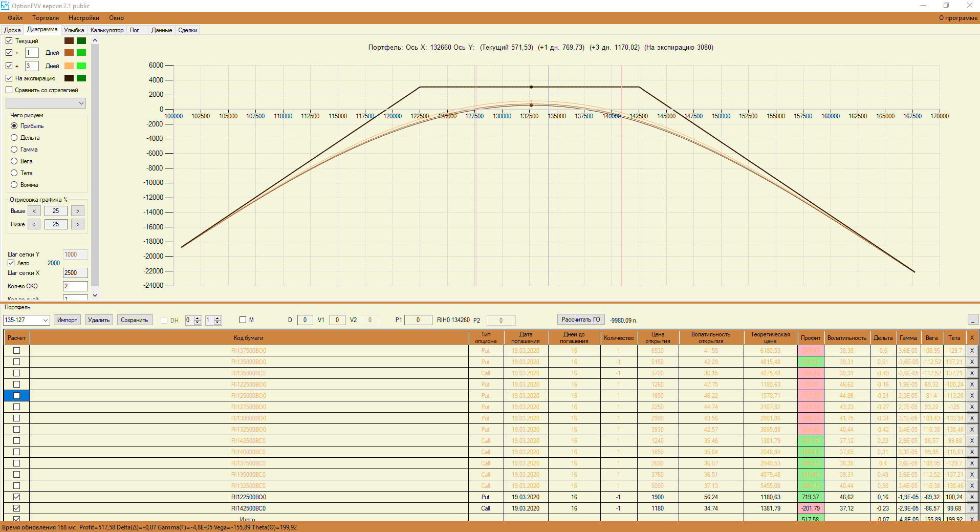Check the Расчет box for RI140000BC0

17,452
